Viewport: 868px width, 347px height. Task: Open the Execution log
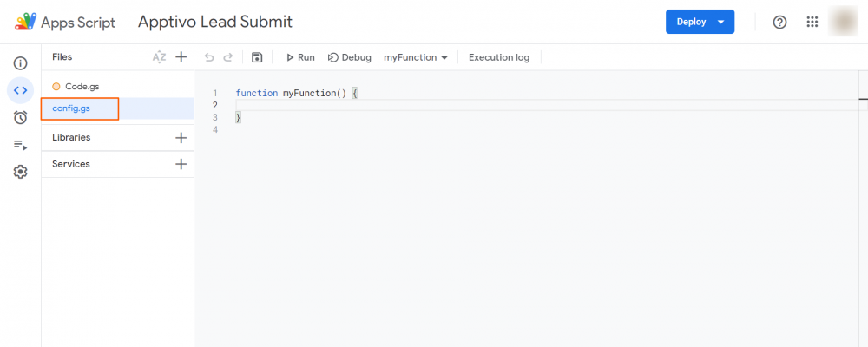pyautogui.click(x=498, y=57)
